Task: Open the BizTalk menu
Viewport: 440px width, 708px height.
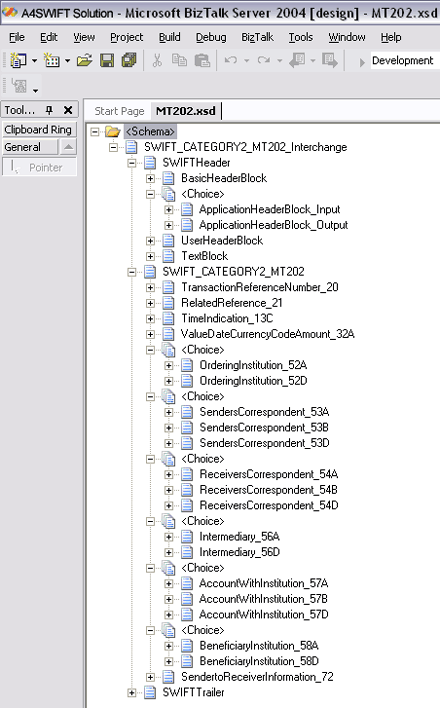Action: 257,37
